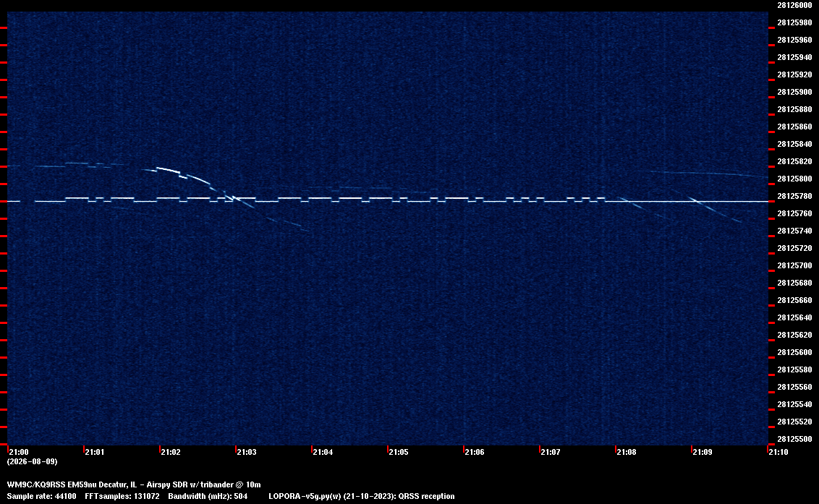
Task: Click frequency label 28125680
Action: (x=794, y=283)
